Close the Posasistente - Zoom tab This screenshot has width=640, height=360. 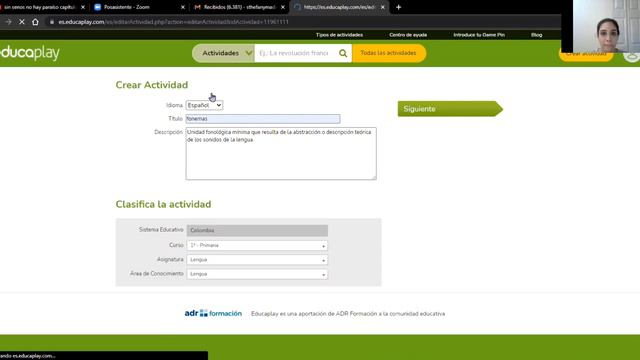[182, 7]
